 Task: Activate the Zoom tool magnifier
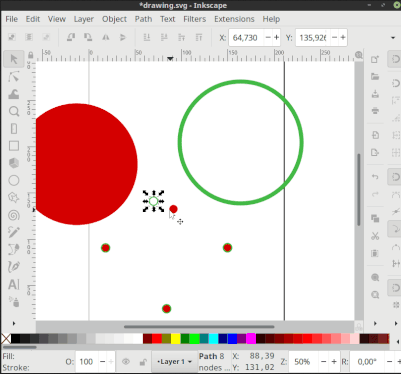[14, 111]
